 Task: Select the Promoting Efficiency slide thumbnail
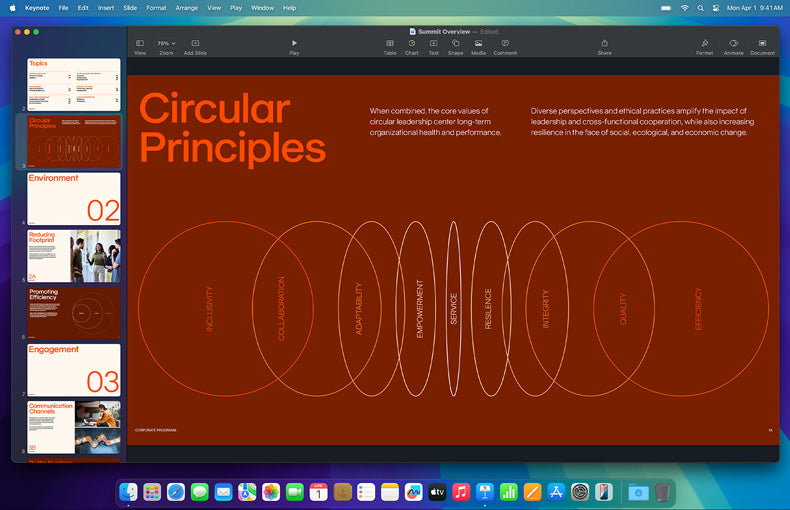pyautogui.click(x=74, y=313)
